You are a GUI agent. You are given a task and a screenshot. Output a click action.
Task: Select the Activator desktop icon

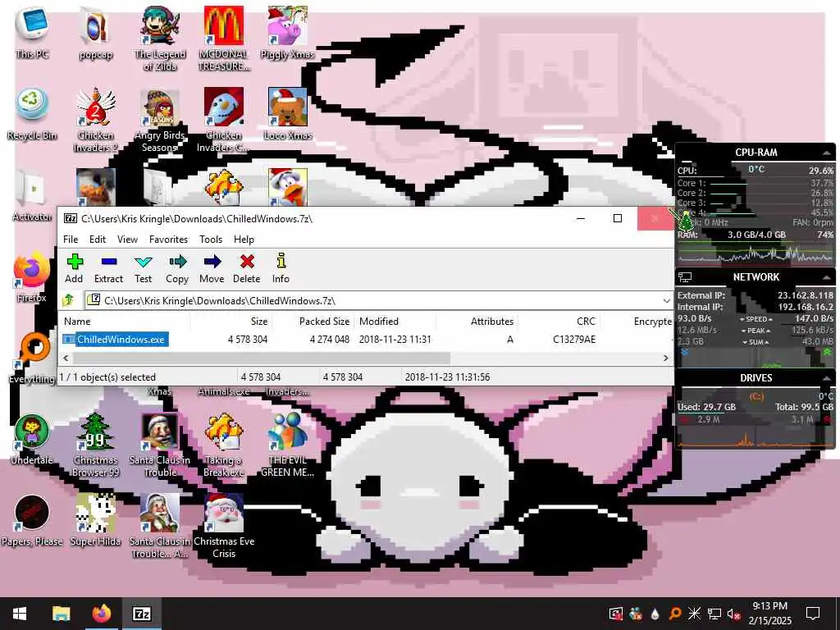click(32, 195)
